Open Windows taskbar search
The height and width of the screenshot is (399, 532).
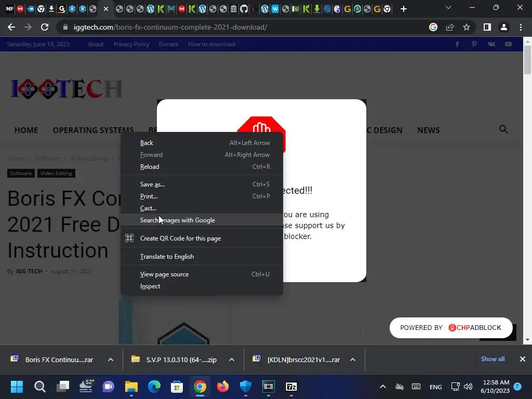[x=40, y=387]
